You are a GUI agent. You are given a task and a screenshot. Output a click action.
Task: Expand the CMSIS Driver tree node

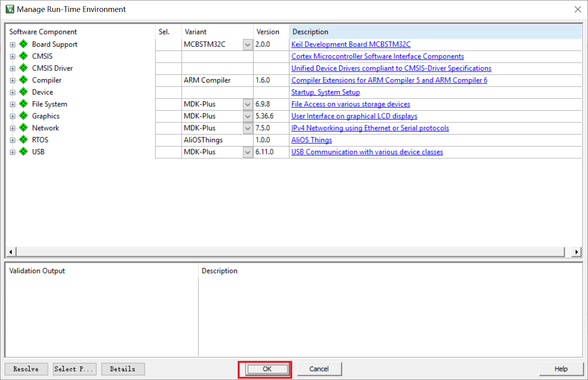pos(13,69)
